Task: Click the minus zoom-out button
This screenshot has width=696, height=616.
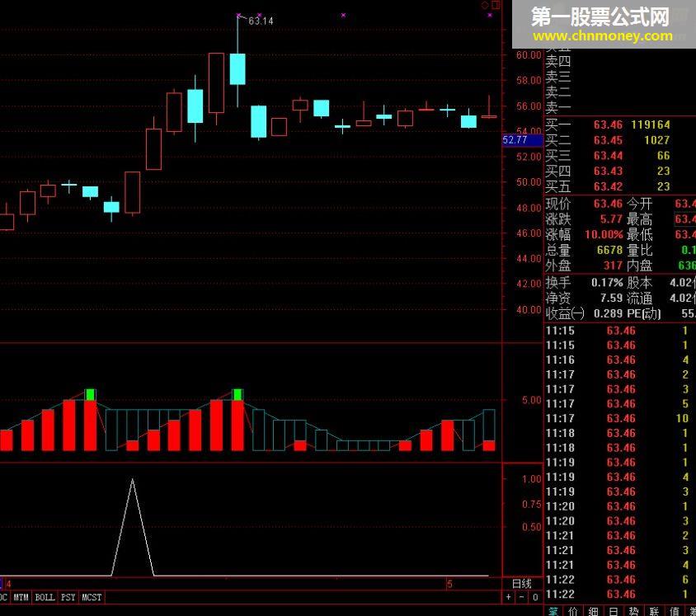Action: [x=521, y=597]
